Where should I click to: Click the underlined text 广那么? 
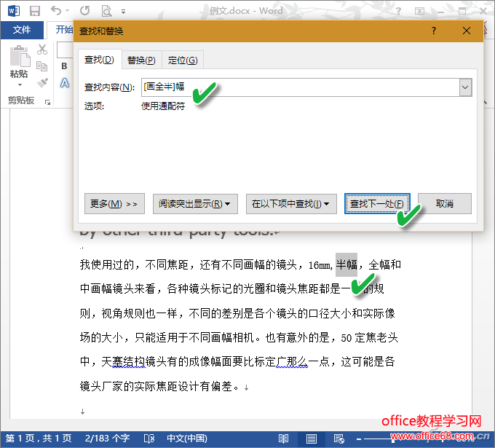point(292,362)
